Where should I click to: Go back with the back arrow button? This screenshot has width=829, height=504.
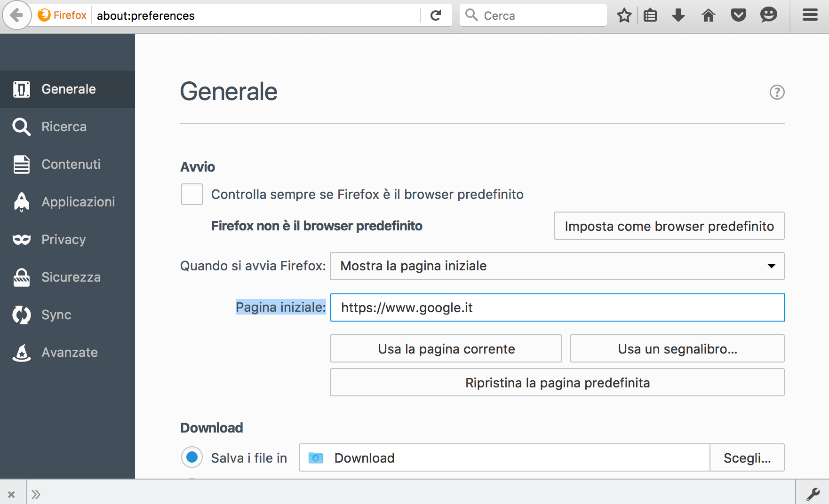click(17, 16)
